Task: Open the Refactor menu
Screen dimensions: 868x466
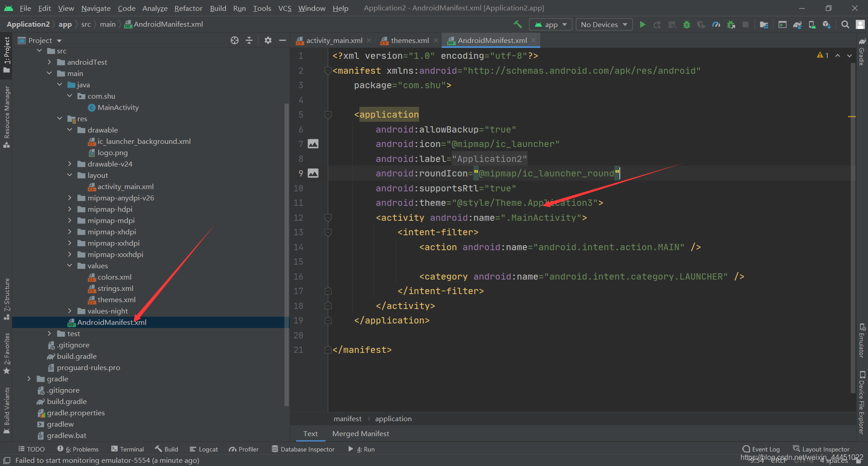Action: [x=188, y=8]
